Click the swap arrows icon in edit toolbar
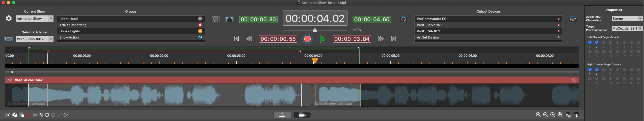Screen dimensions: 644x121 (x=41, y=115)
